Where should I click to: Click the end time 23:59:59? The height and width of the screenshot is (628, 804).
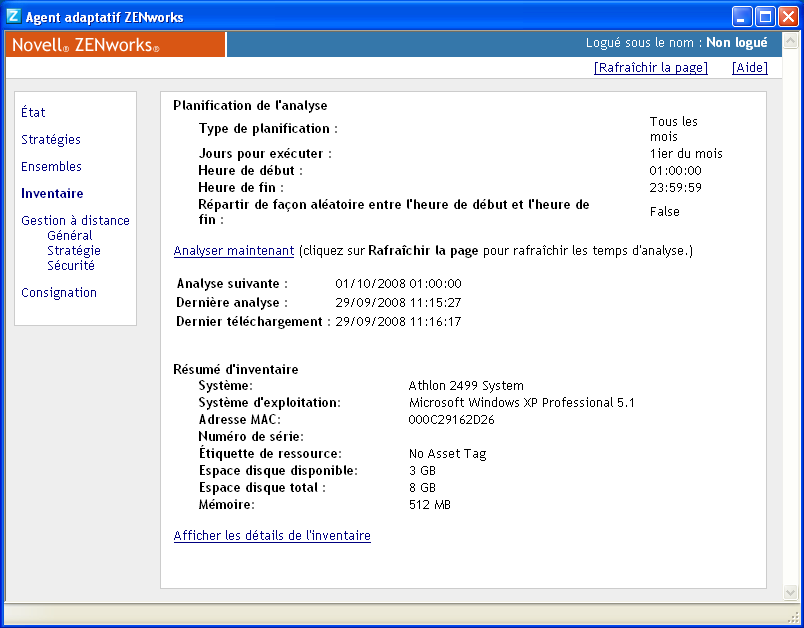(x=675, y=188)
